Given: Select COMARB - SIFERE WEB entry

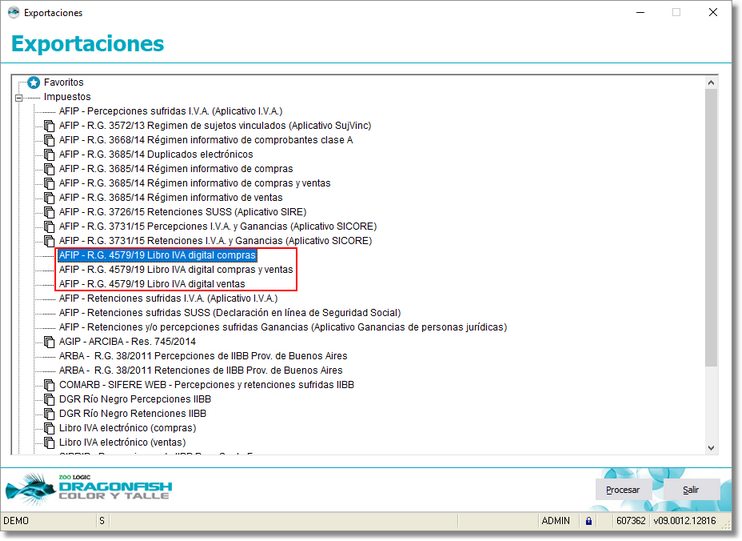Looking at the screenshot, I should point(206,385).
